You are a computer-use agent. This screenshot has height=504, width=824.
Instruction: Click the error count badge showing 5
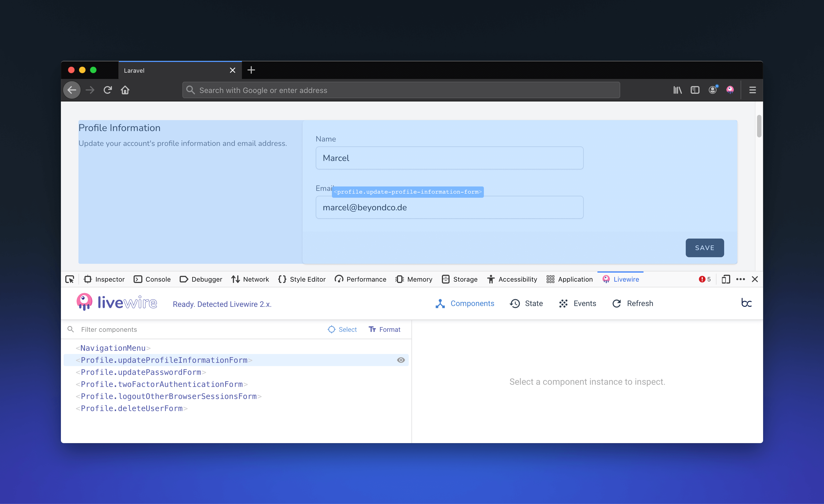pyautogui.click(x=705, y=279)
